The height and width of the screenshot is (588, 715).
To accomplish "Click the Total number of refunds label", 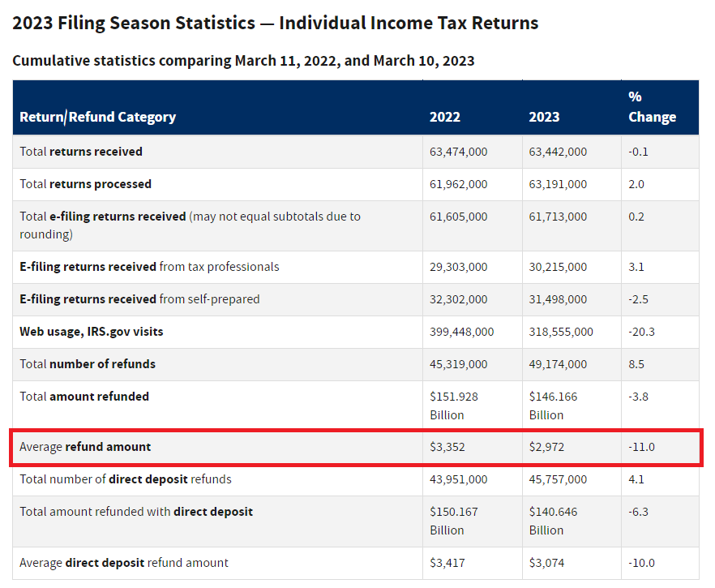I will point(88,364).
